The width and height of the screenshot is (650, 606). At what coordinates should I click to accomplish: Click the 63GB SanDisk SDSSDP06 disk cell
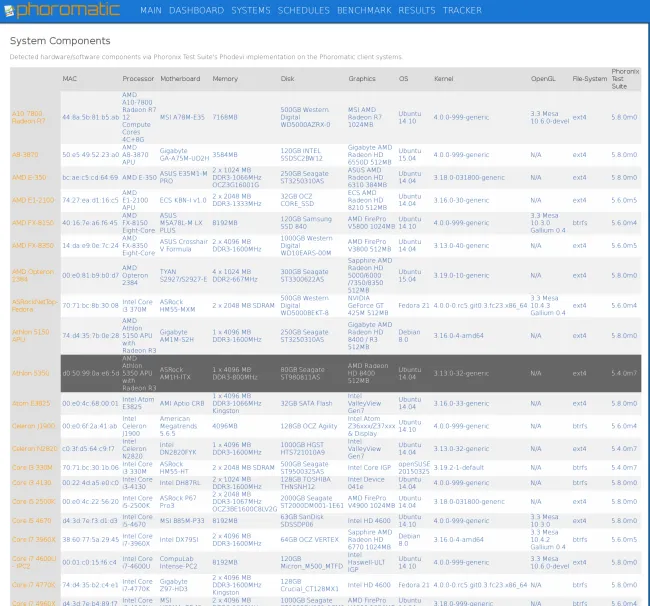pos(302,521)
